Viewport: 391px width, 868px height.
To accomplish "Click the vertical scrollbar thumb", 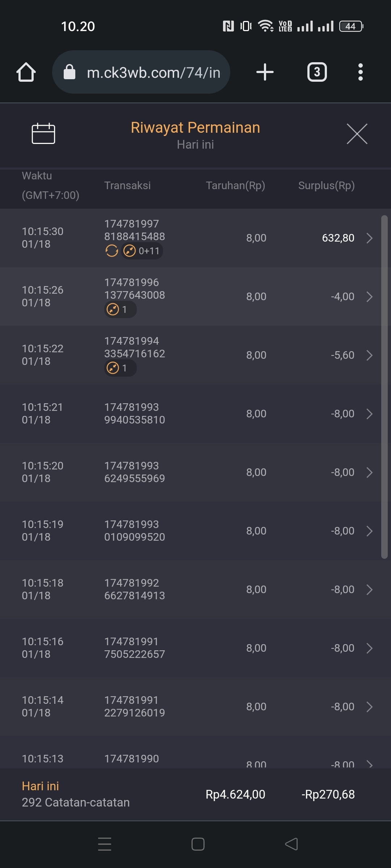I will point(384,387).
